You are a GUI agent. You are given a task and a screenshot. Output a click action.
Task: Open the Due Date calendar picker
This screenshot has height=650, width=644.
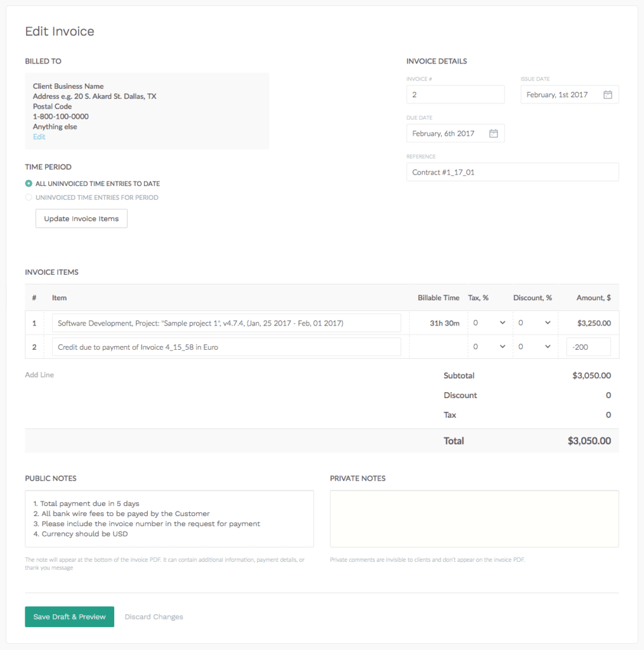[494, 133]
